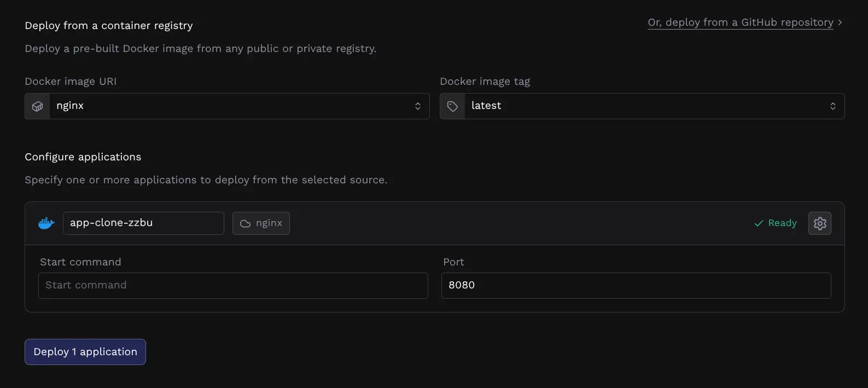868x388 pixels.
Task: Click inside the Start command input field
Action: click(x=232, y=285)
